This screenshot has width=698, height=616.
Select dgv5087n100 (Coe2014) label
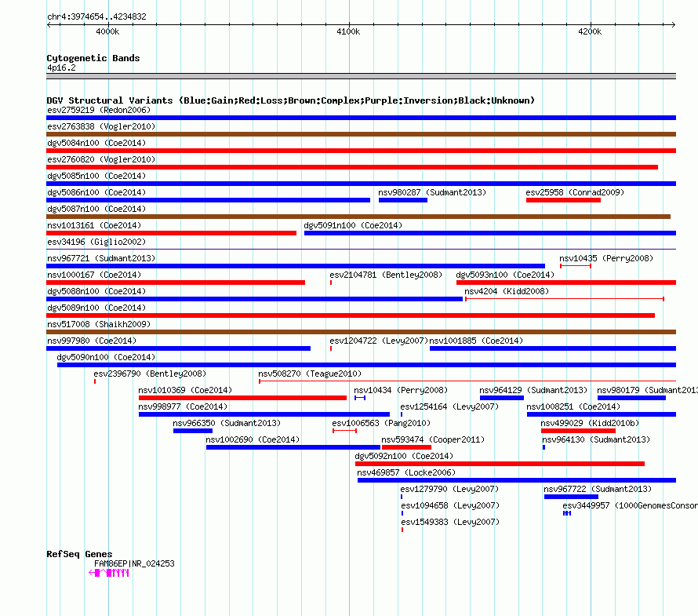(96, 209)
